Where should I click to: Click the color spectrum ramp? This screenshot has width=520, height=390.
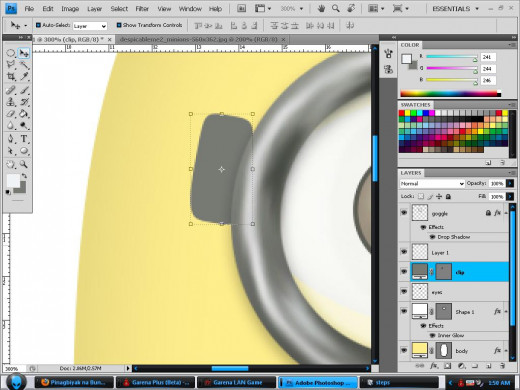[450, 93]
